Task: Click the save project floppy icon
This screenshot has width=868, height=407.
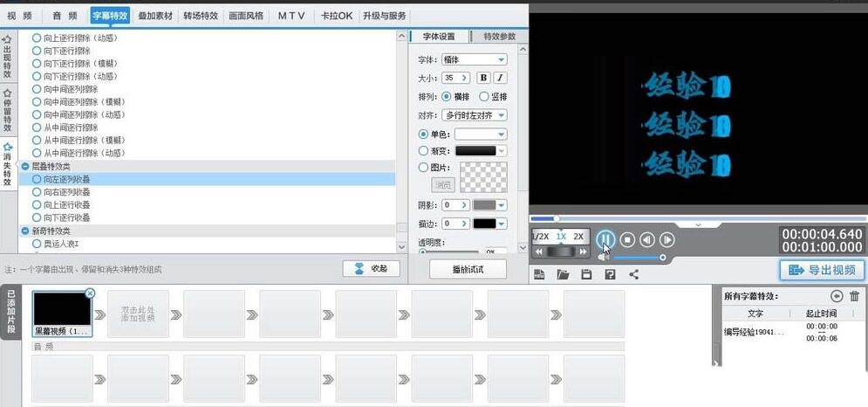Action: tap(586, 274)
